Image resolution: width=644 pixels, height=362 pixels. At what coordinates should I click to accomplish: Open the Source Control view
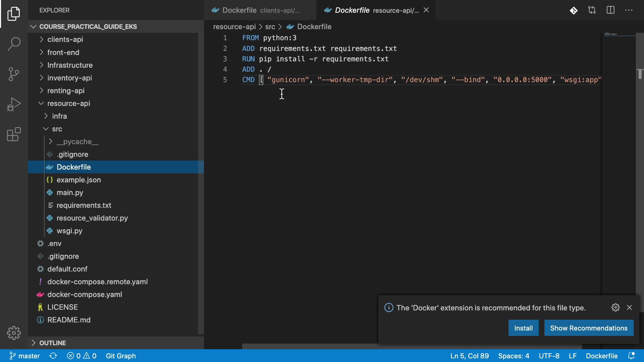point(14,74)
